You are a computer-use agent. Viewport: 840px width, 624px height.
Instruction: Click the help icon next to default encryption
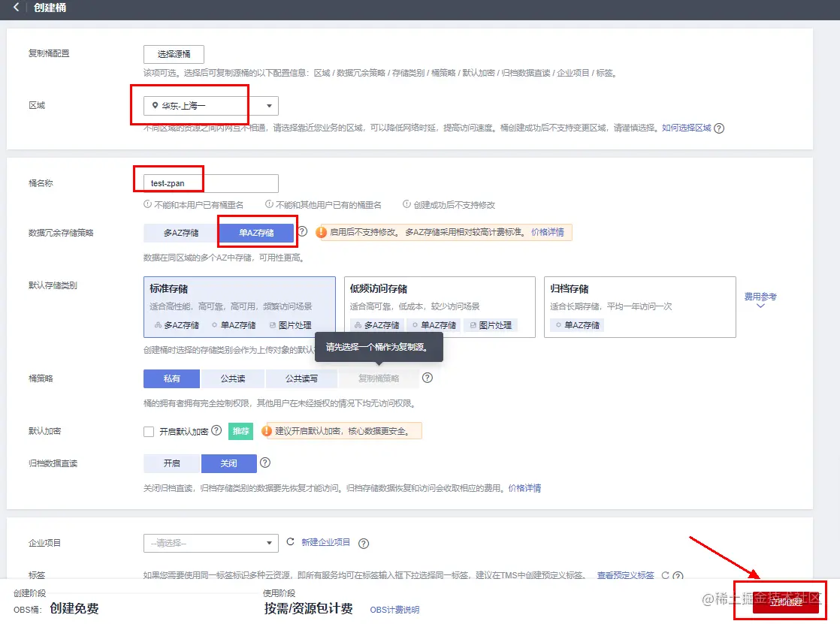coord(216,430)
